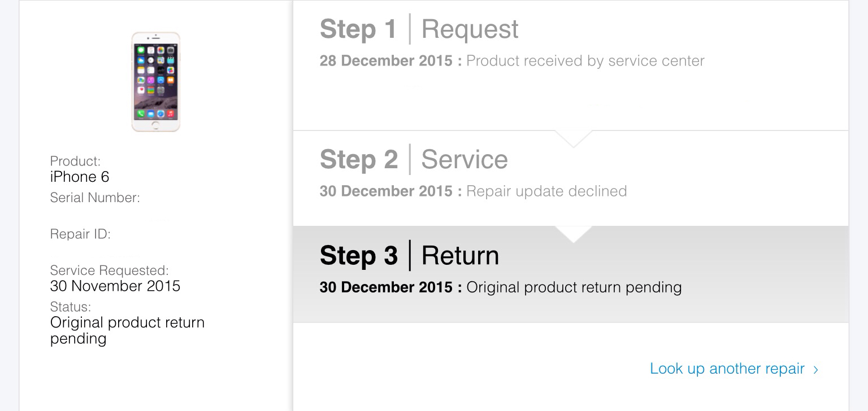Viewport: 868px width, 411px height.
Task: Click the 30 December 2015 date under Return
Action: tap(386, 287)
